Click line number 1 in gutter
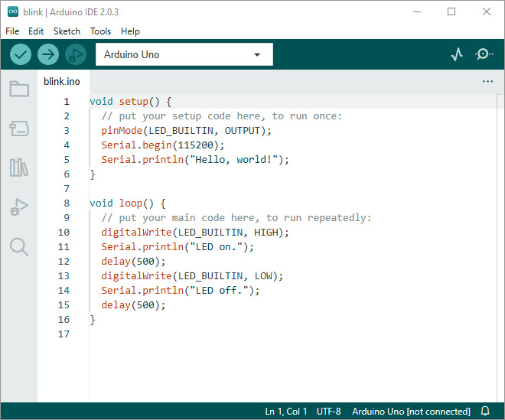Viewport: 505px width, 420px height. click(67, 102)
